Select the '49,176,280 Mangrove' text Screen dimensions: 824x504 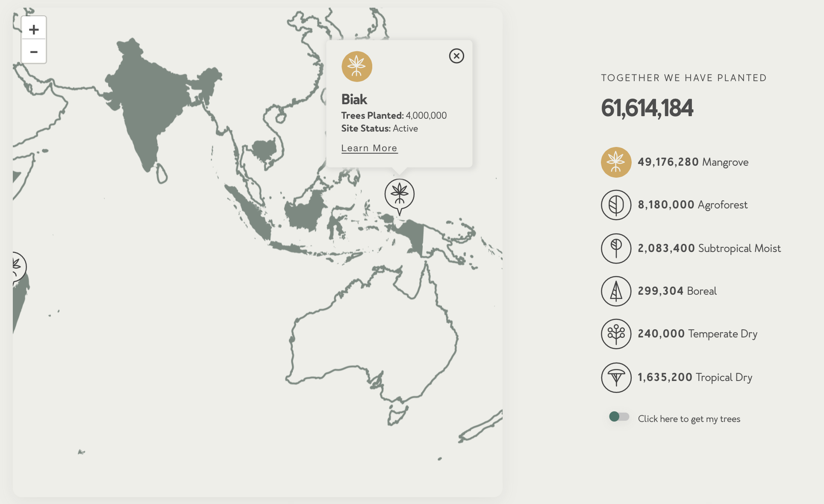pyautogui.click(x=693, y=162)
